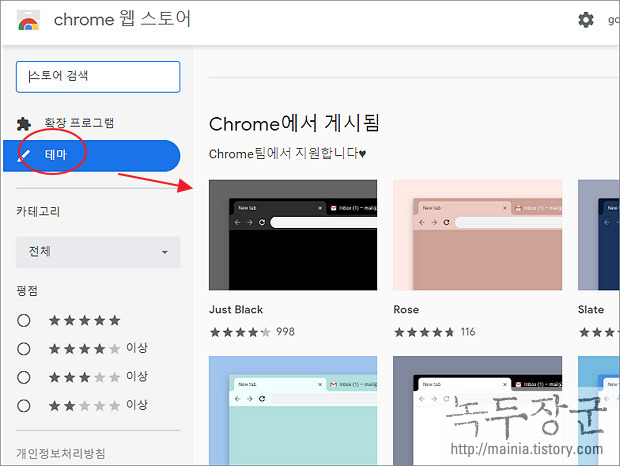
Task: Open the mint green theme thumbnail
Action: [x=293, y=410]
